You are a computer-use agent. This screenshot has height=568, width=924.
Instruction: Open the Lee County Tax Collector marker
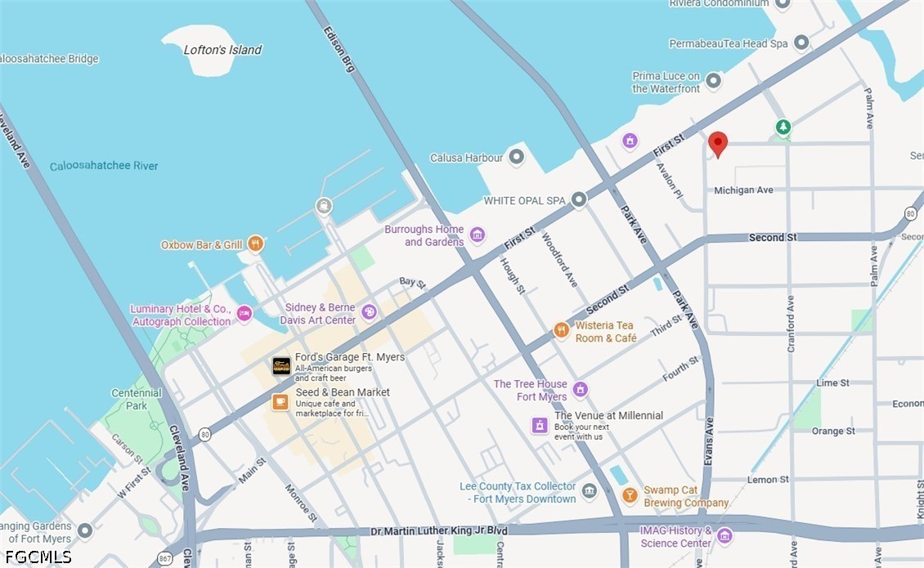coord(590,491)
